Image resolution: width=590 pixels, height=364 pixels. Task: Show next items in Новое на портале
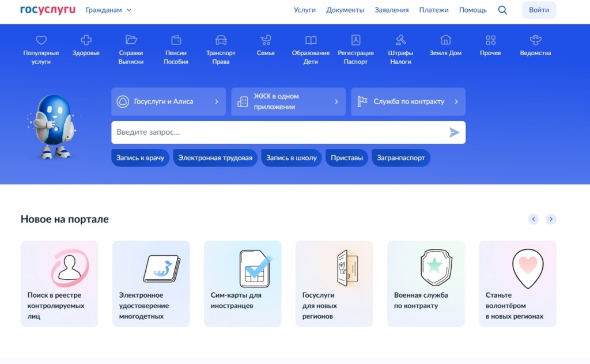551,219
